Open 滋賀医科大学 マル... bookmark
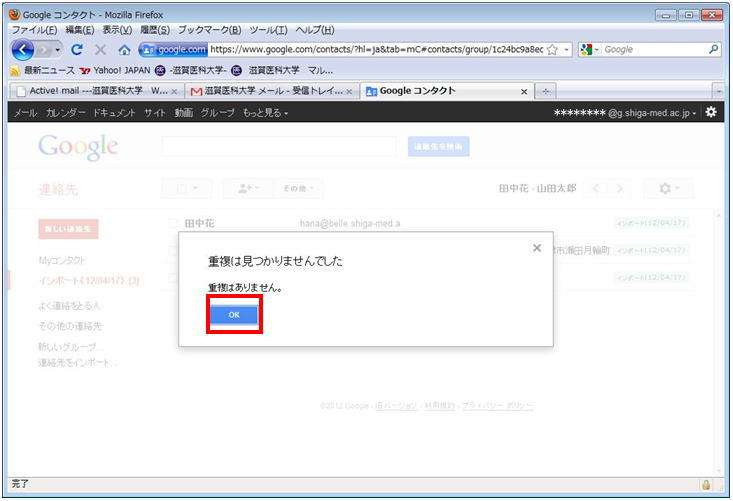 (x=282, y=70)
